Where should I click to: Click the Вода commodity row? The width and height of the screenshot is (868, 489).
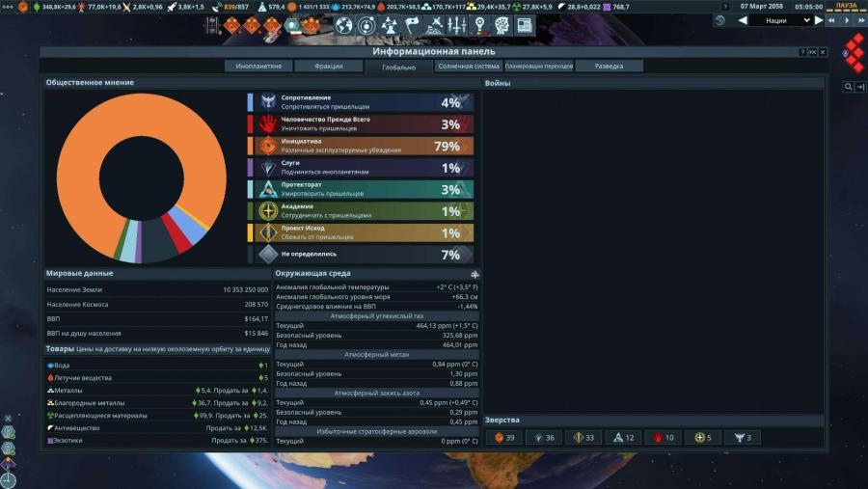tap(156, 366)
